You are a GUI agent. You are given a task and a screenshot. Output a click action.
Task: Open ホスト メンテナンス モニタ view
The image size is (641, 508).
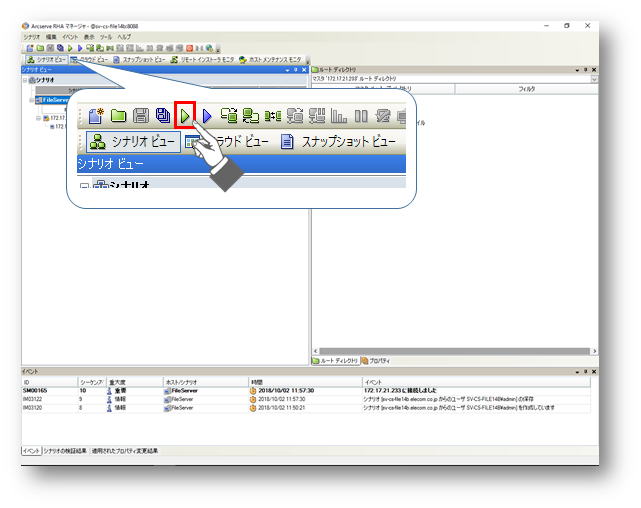pos(271,60)
